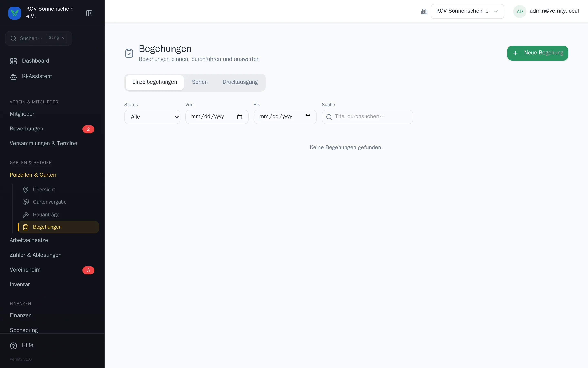Click the red 3 badge on Vereinsheim
The width and height of the screenshot is (588, 368).
pyautogui.click(x=88, y=270)
